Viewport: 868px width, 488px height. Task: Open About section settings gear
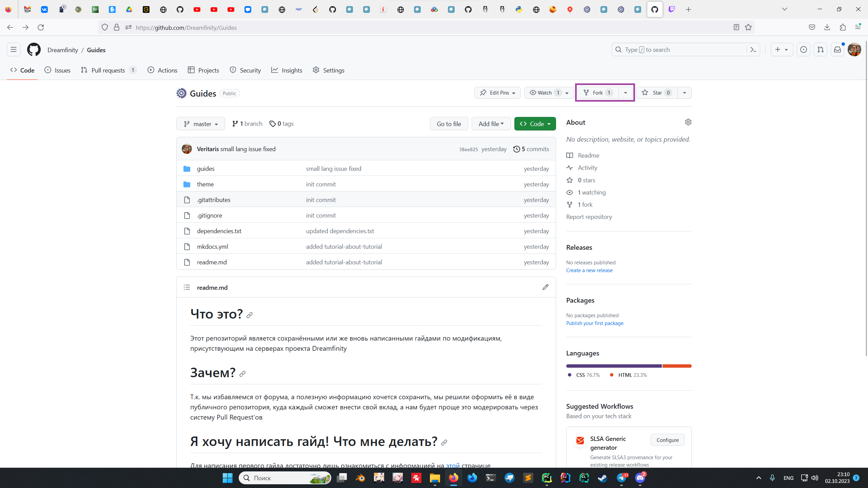(x=688, y=122)
